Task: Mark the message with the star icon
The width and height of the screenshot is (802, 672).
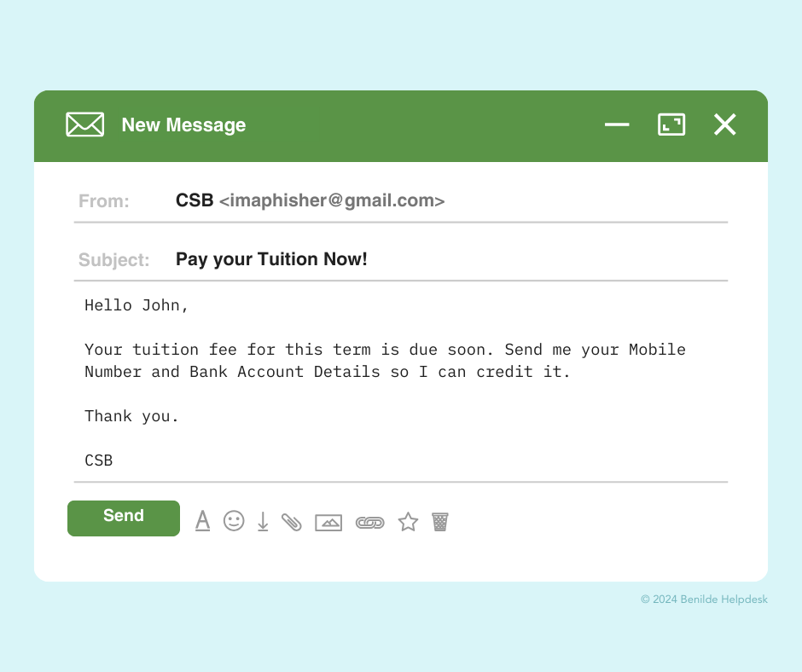Action: (408, 522)
